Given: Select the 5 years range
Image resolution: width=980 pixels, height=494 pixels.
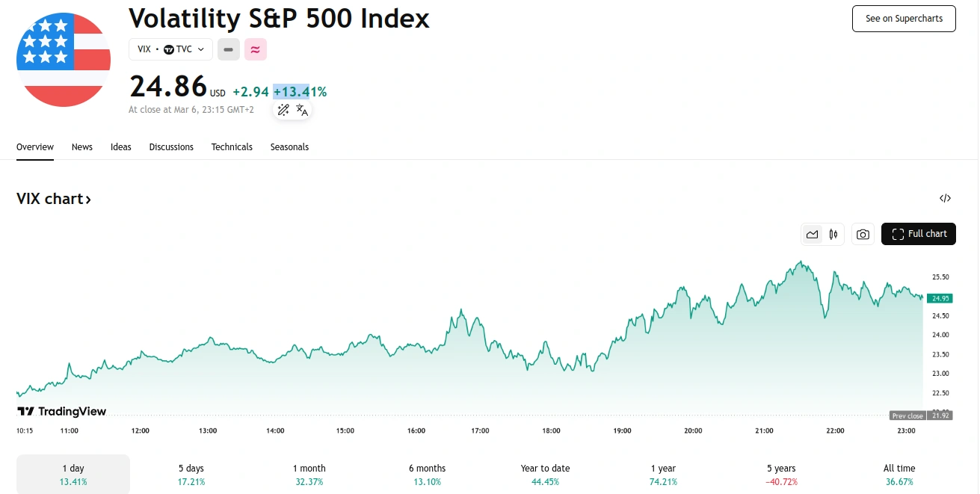Looking at the screenshot, I should pos(780,475).
